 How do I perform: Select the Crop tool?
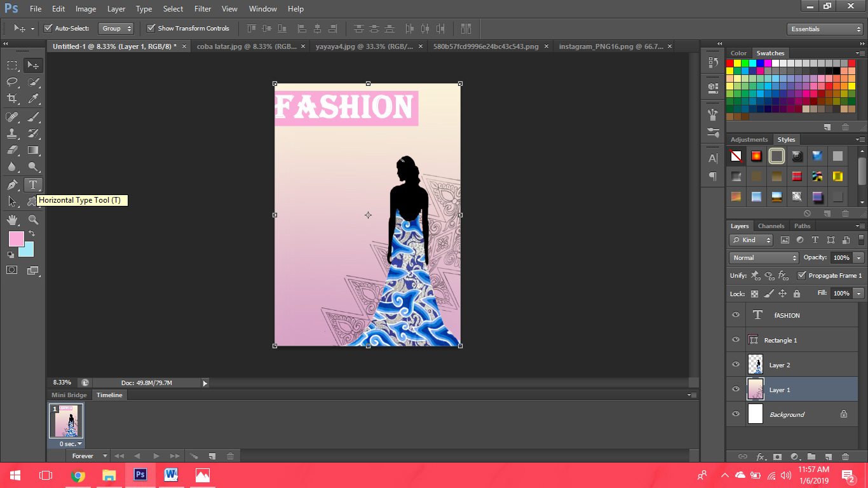(x=12, y=98)
